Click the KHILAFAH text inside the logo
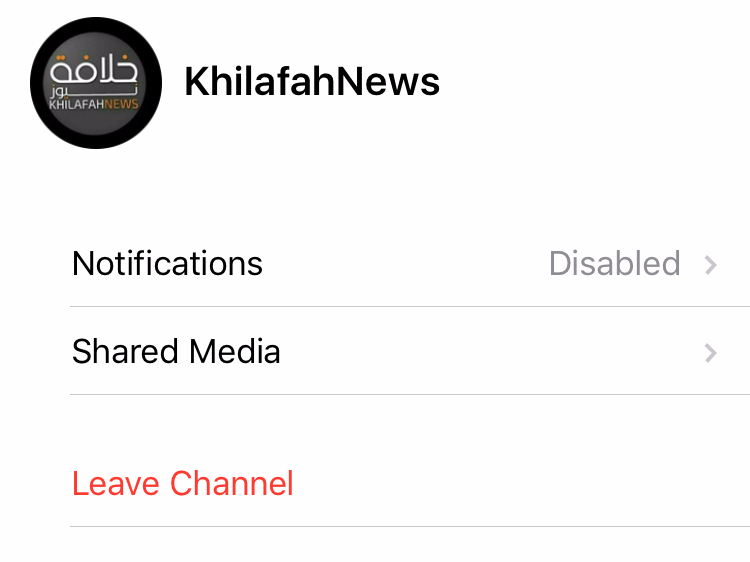This screenshot has width=750, height=562. coord(77,104)
